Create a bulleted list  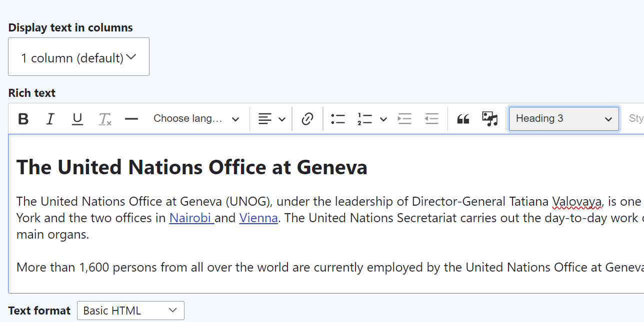(x=338, y=118)
